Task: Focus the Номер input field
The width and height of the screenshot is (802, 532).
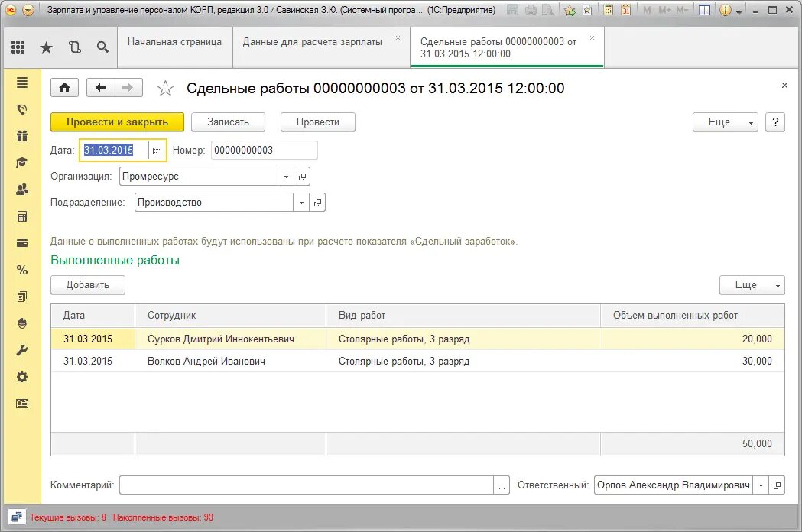Action: click(264, 151)
